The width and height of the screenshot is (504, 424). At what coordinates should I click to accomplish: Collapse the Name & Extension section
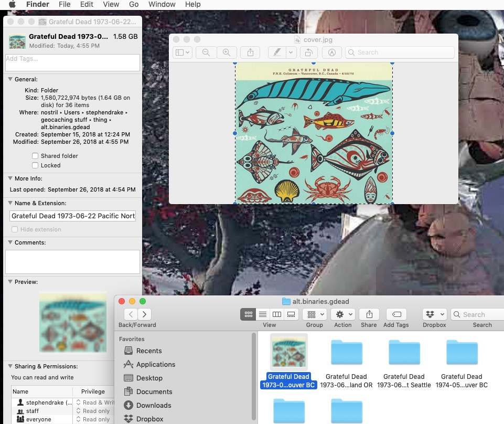(x=10, y=203)
